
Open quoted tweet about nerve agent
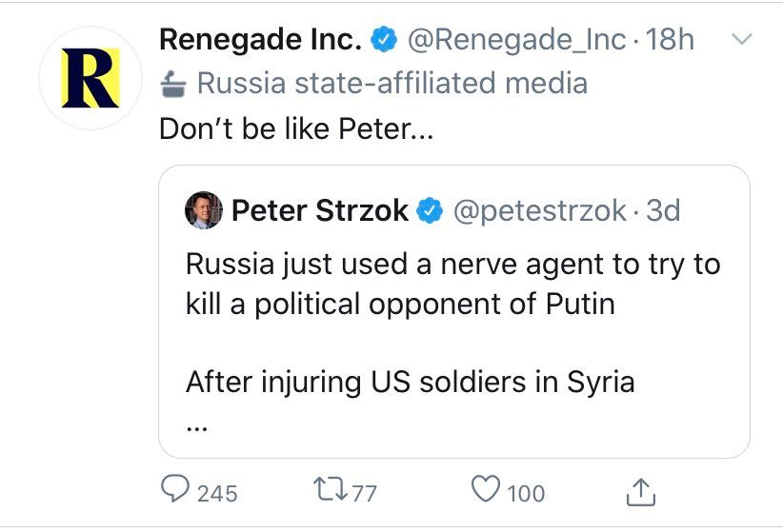click(x=454, y=311)
